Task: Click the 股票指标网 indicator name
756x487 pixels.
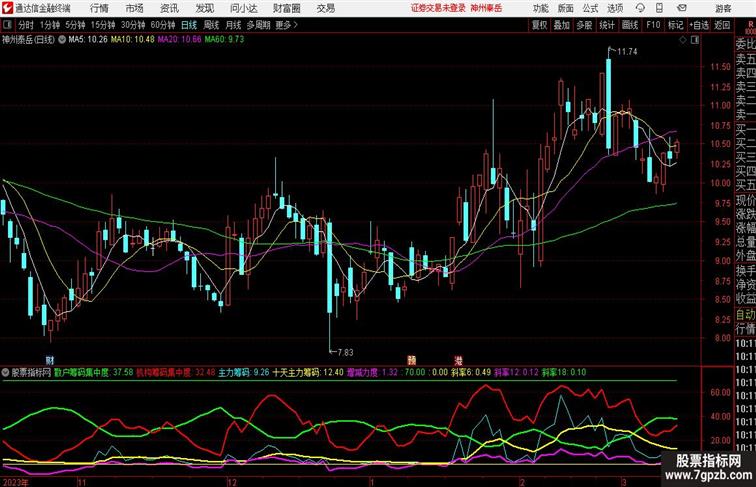Action: [31, 372]
